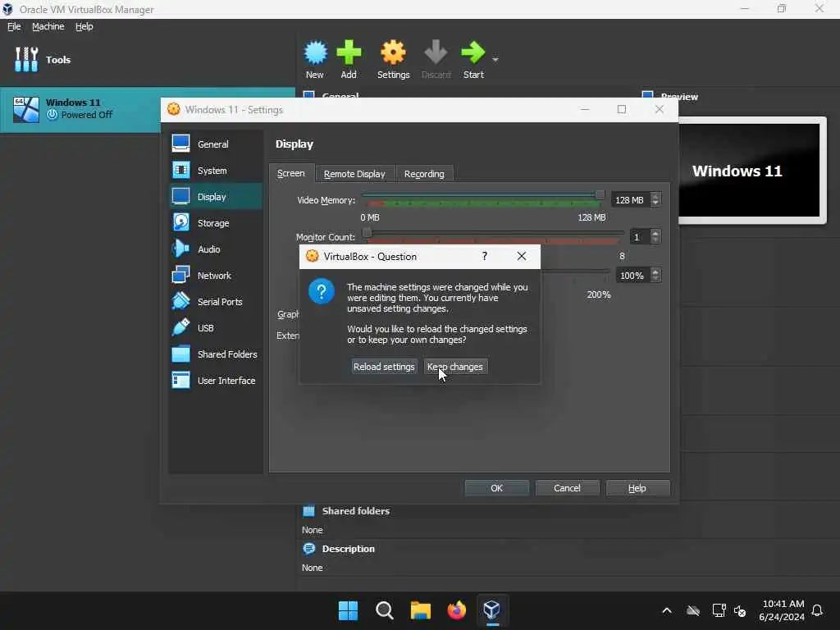Click the Monitor Count slider handle
Viewport: 840px width, 630px height.
[x=367, y=232]
